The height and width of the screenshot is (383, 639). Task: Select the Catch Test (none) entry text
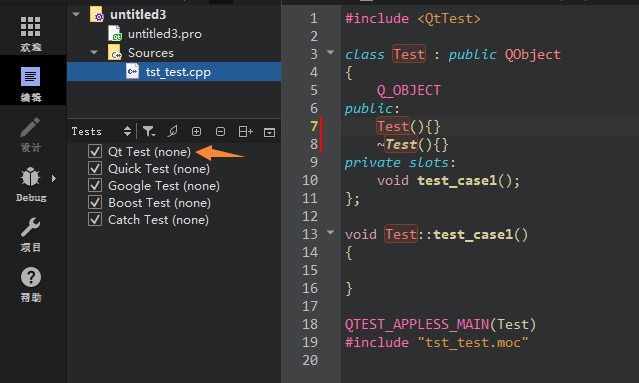coord(158,220)
